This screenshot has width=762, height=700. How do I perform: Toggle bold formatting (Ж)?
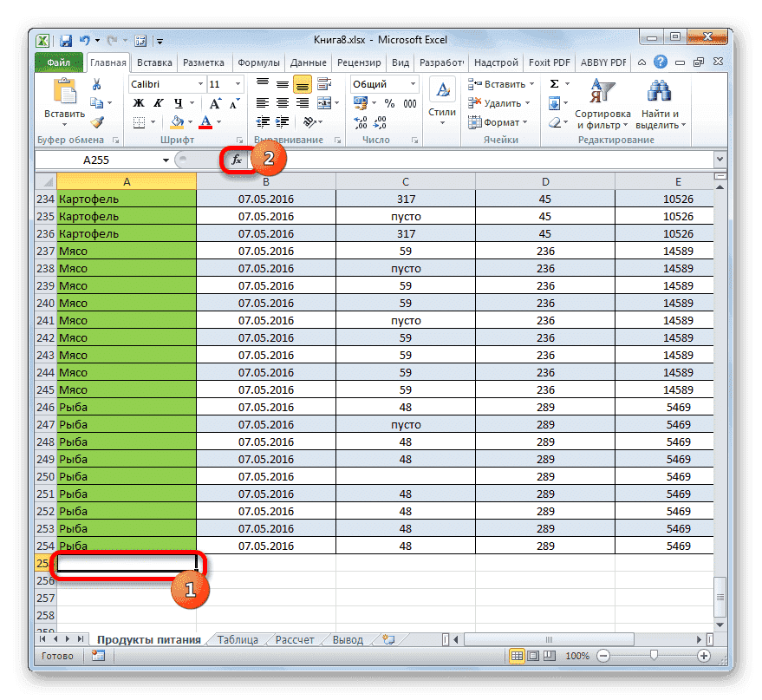140,102
